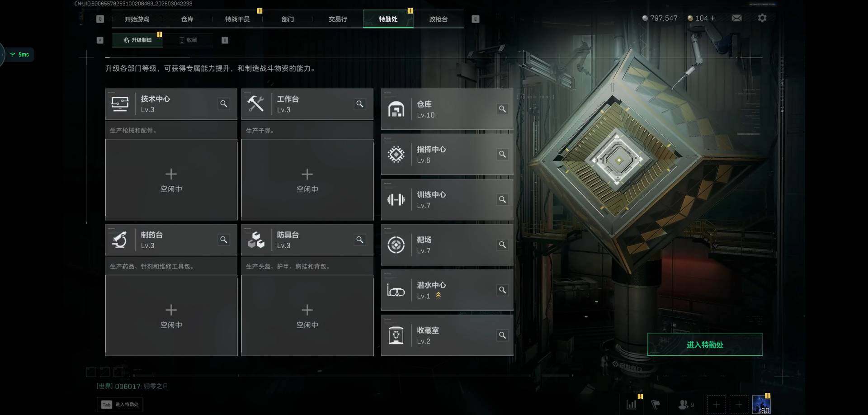
Task: Open the 指挥中心 department card
Action: pyautogui.click(x=447, y=154)
